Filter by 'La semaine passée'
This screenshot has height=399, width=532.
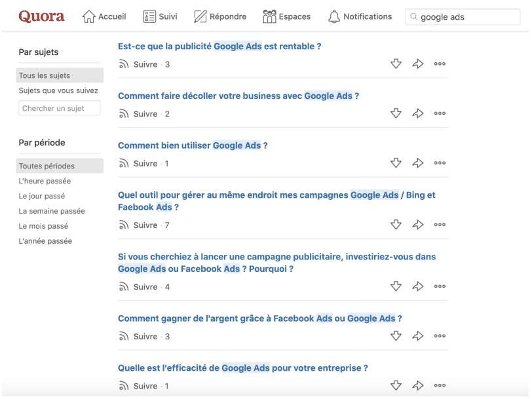click(52, 211)
